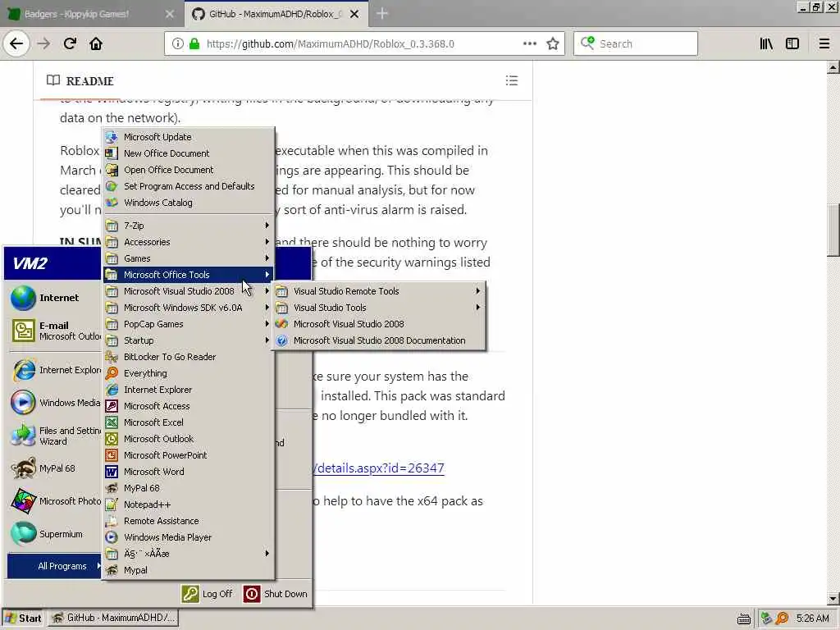Expand Microsoft Visual Studio 2008 folder
This screenshot has width=840, height=630.
[x=189, y=291]
